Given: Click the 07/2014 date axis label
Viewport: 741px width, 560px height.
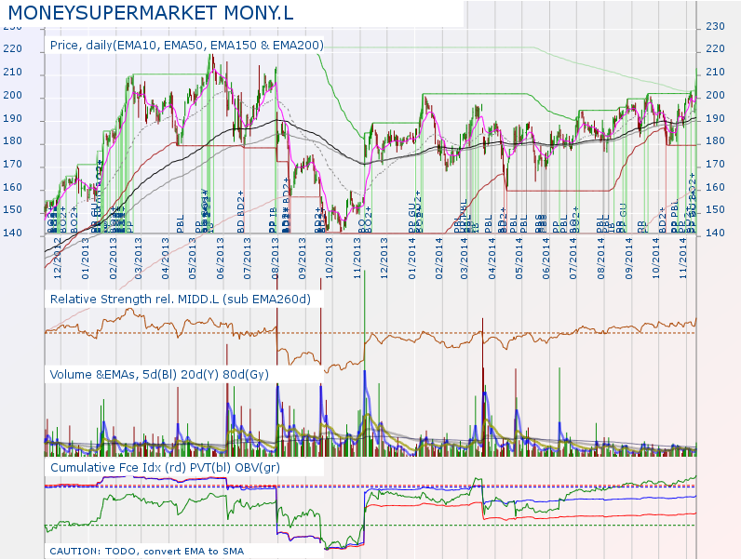Looking at the screenshot, I should [x=573, y=259].
